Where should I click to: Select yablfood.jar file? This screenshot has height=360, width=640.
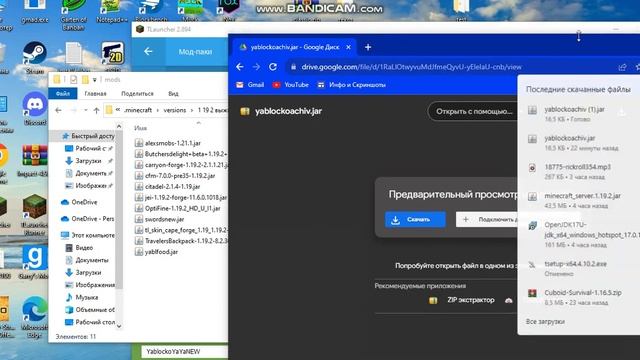(x=156, y=252)
